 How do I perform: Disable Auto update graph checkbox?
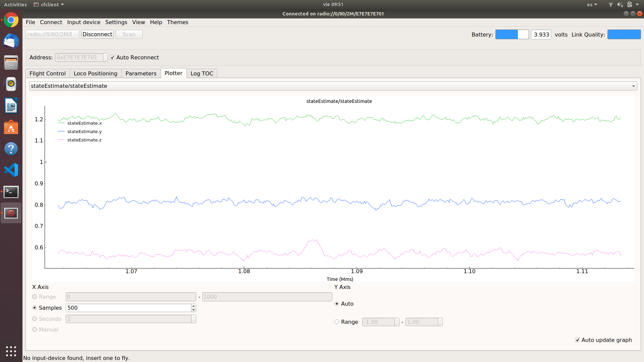click(x=578, y=340)
